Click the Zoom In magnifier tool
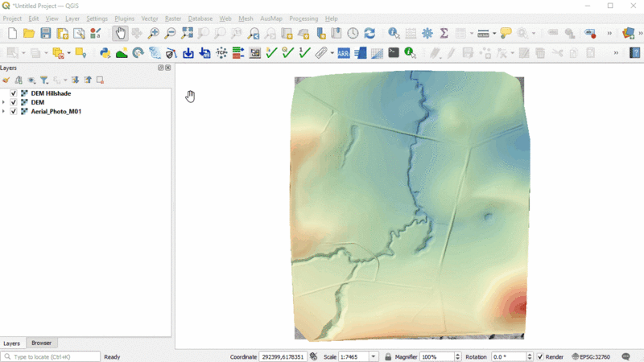This screenshot has width=644, height=362. click(153, 34)
